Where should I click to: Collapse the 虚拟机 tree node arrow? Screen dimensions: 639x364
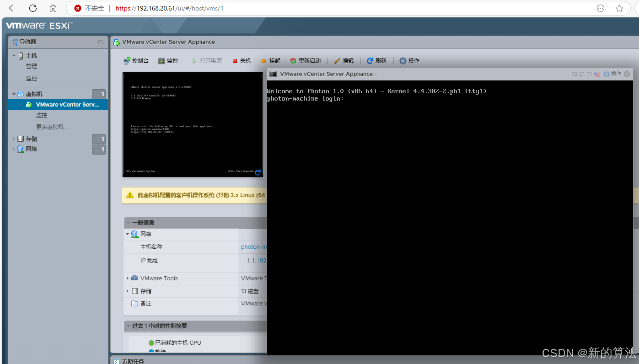[x=14, y=94]
